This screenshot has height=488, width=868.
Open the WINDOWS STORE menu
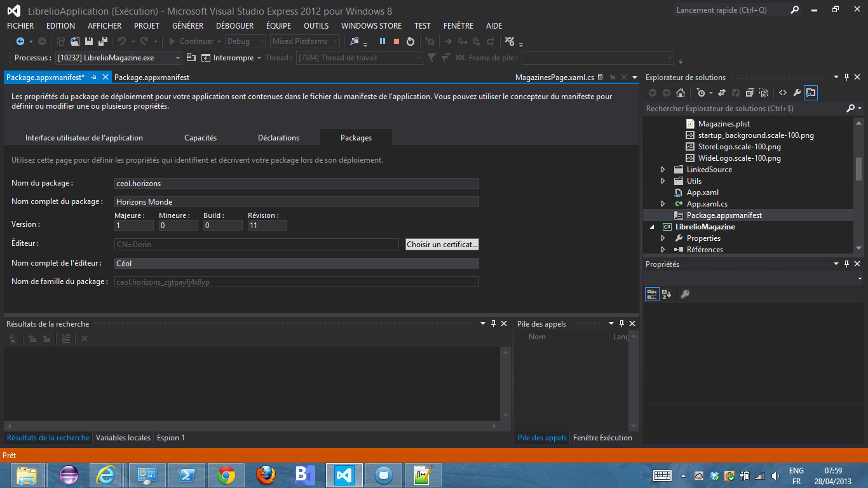point(371,26)
